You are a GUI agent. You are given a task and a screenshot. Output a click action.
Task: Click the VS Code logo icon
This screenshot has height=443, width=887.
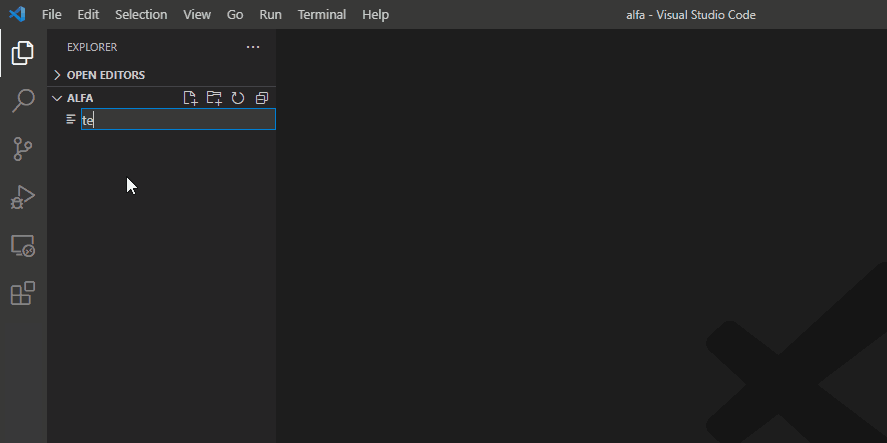[x=17, y=15]
